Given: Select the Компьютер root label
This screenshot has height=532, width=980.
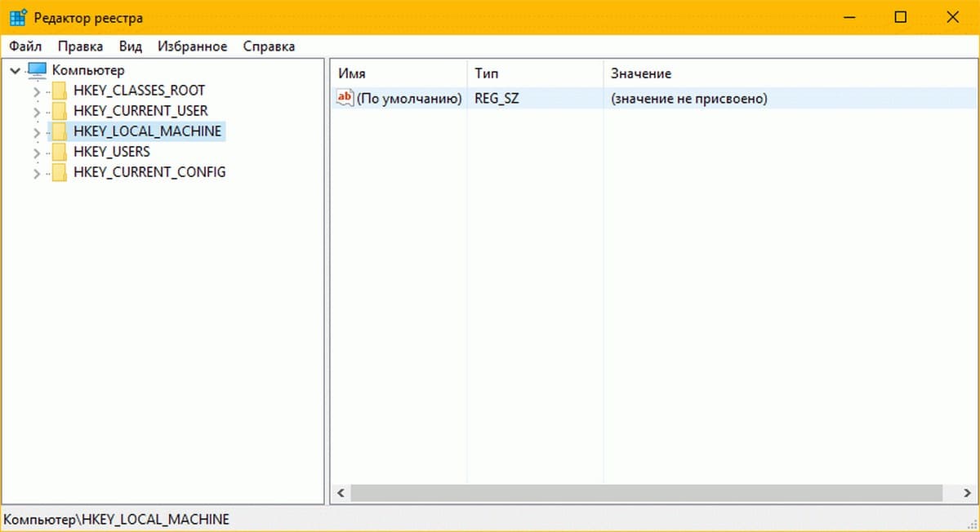Looking at the screenshot, I should click(x=88, y=70).
